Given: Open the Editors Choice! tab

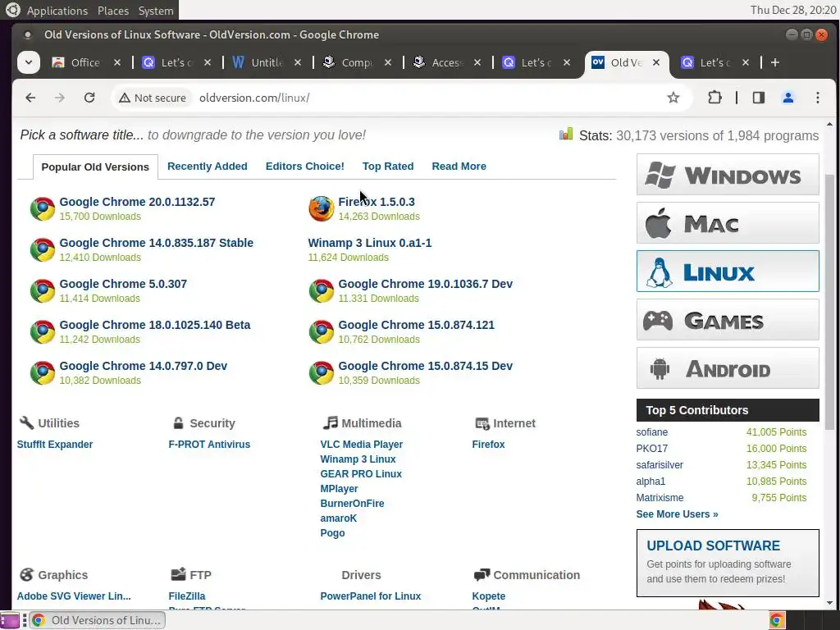Looking at the screenshot, I should click(x=305, y=166).
